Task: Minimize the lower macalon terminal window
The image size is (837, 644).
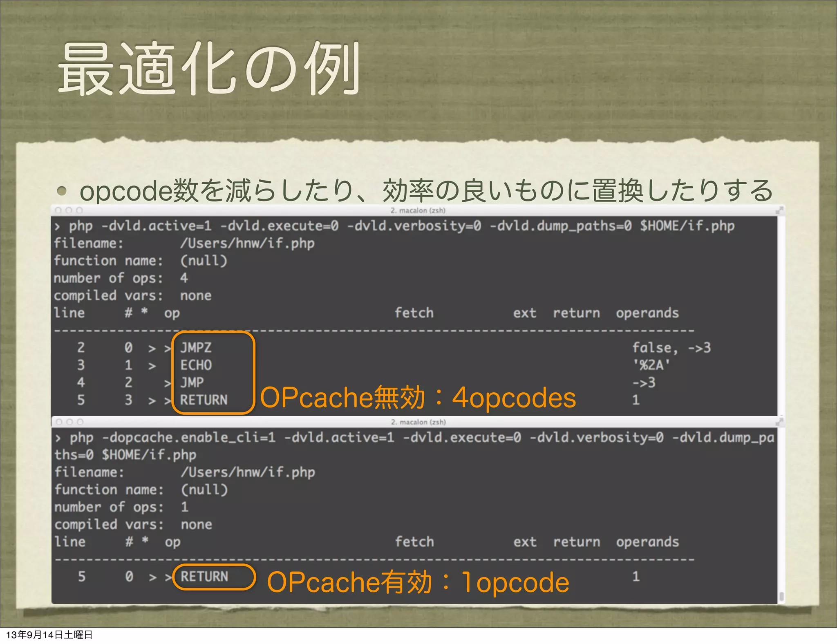Action: pyautogui.click(x=69, y=422)
